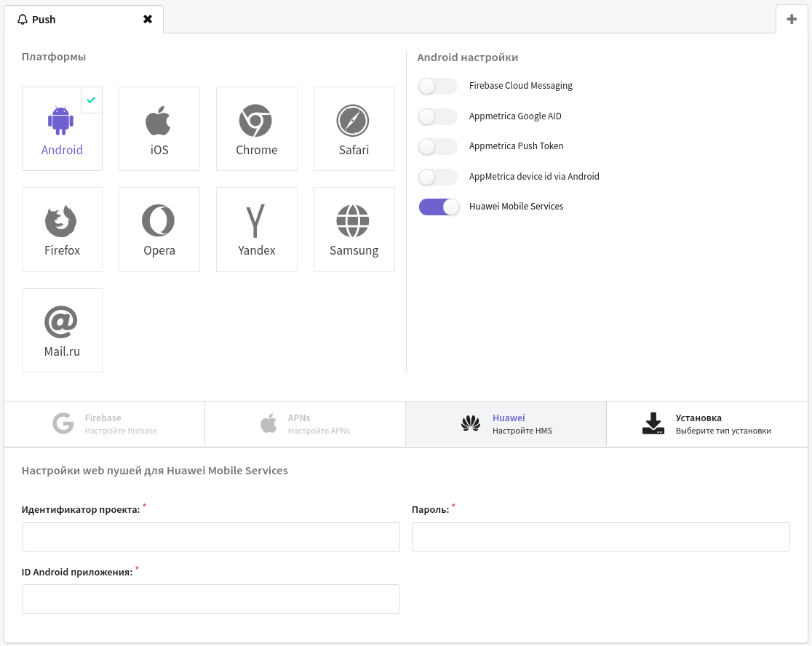Image resolution: width=812 pixels, height=646 pixels.
Task: Open the APNs settings step tab
Action: (x=305, y=423)
